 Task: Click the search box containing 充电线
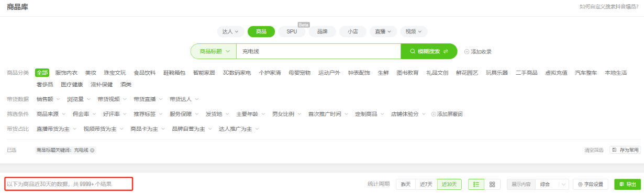(318, 51)
